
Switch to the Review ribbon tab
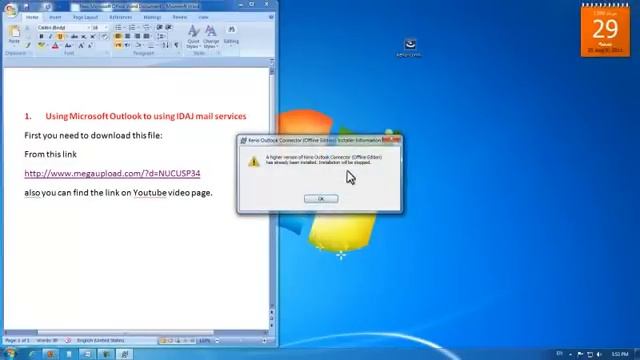(x=180, y=17)
